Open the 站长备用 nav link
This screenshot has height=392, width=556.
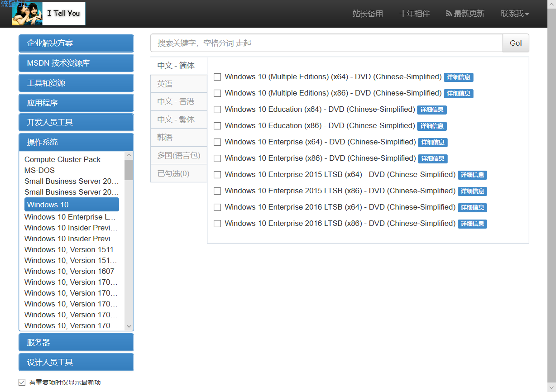[368, 14]
